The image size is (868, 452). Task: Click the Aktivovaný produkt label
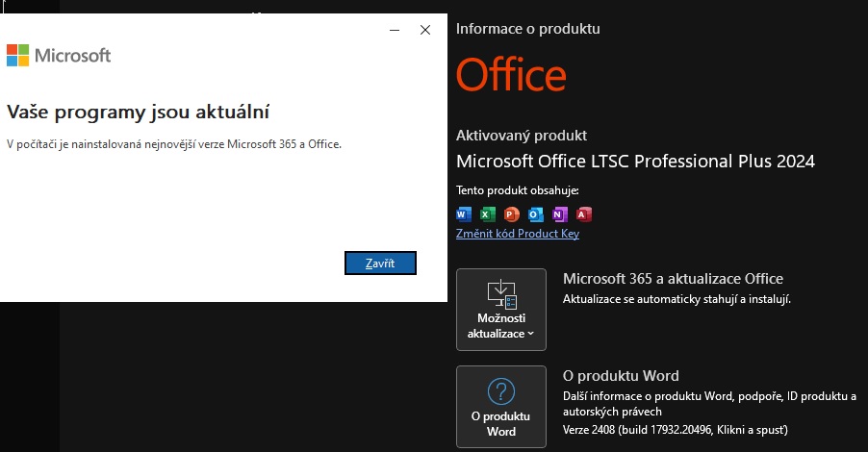[x=521, y=136]
